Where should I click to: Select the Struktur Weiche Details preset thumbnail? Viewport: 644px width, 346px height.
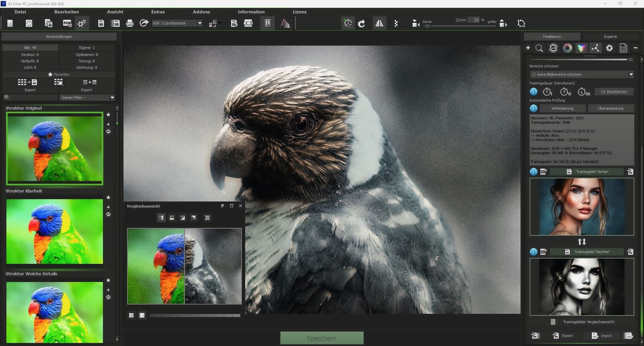(x=55, y=312)
